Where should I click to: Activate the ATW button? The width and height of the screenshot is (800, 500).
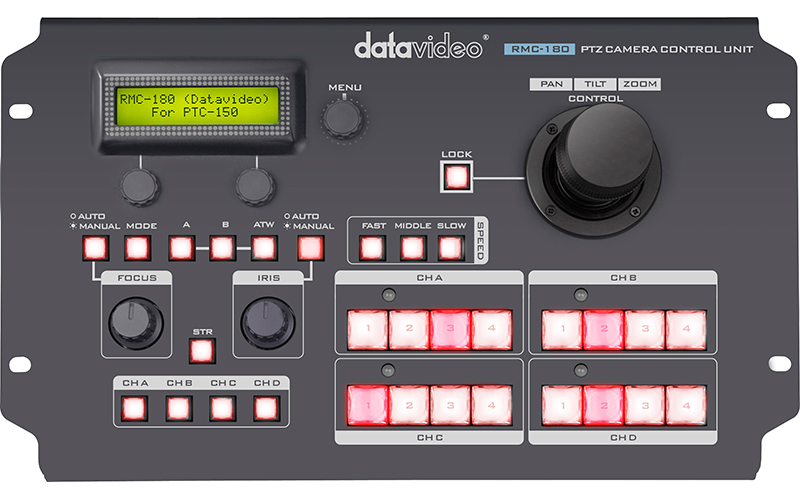click(x=264, y=248)
